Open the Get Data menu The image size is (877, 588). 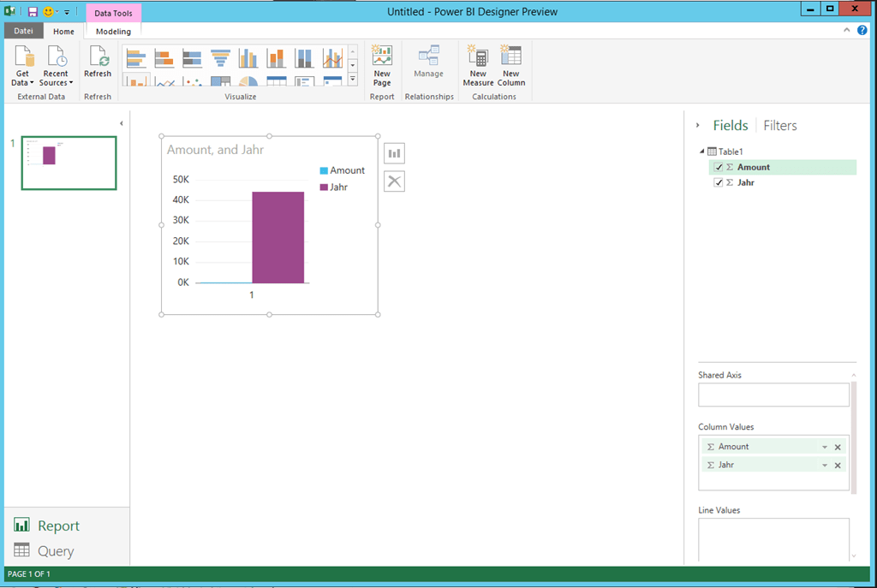23,66
